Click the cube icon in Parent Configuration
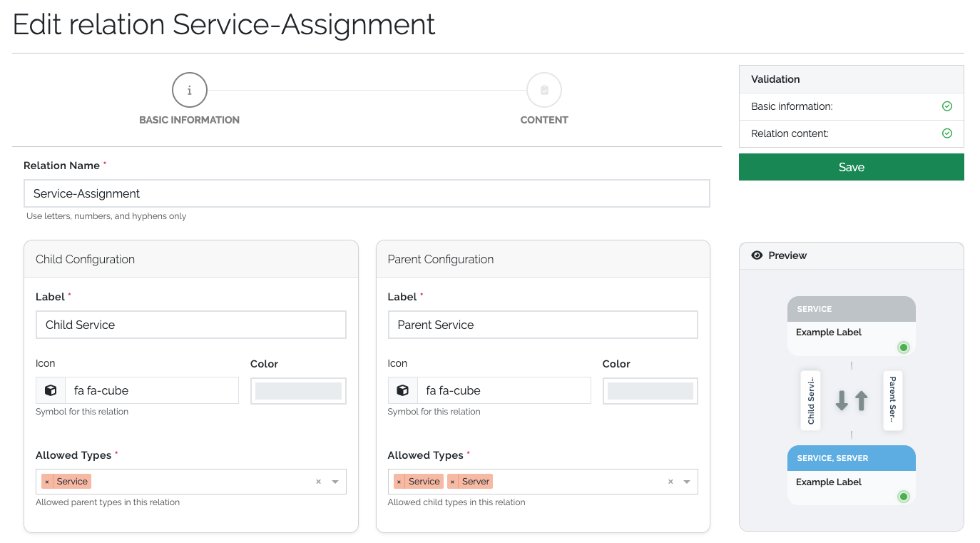The height and width of the screenshot is (543, 980). [x=402, y=390]
